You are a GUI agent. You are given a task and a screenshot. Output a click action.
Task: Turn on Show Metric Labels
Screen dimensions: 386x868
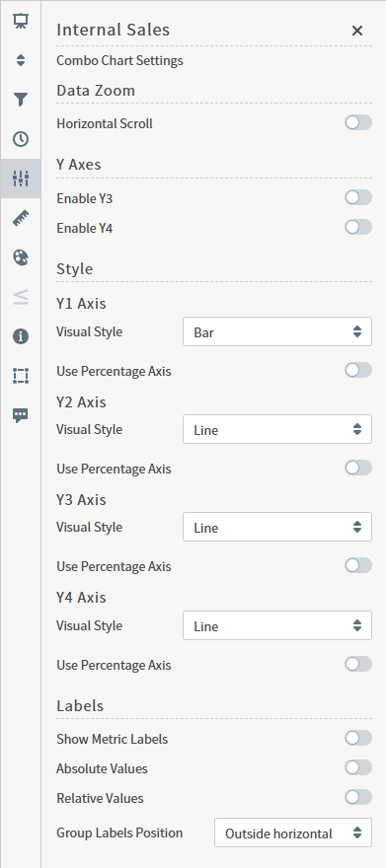358,739
